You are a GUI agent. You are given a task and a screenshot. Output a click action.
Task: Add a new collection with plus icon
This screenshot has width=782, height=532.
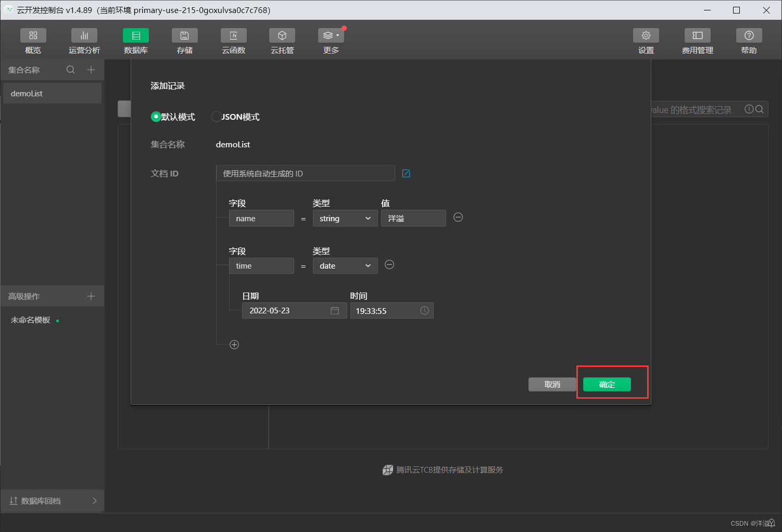(x=91, y=70)
